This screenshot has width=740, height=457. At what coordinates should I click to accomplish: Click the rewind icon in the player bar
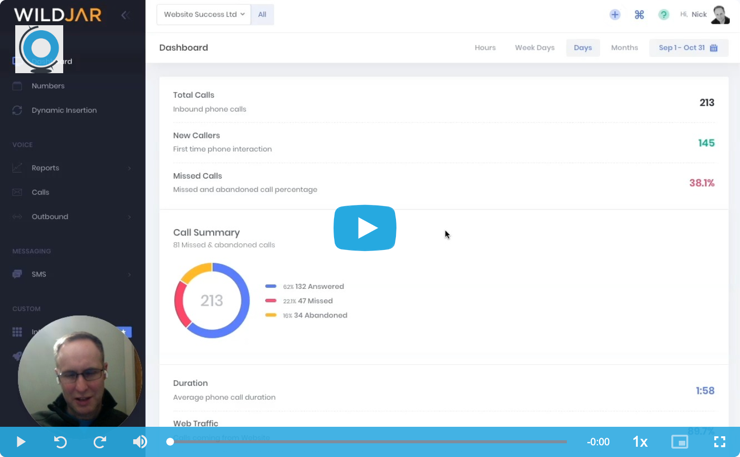[60, 442]
